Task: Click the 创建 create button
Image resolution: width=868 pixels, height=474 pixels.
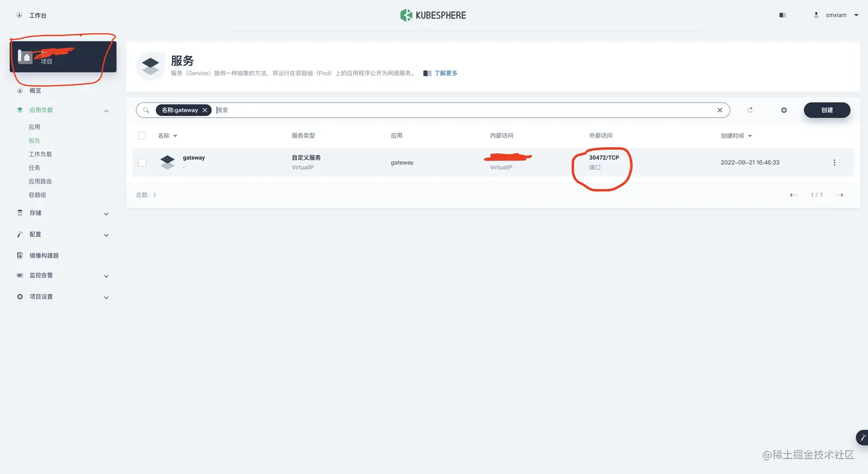Action: point(827,110)
